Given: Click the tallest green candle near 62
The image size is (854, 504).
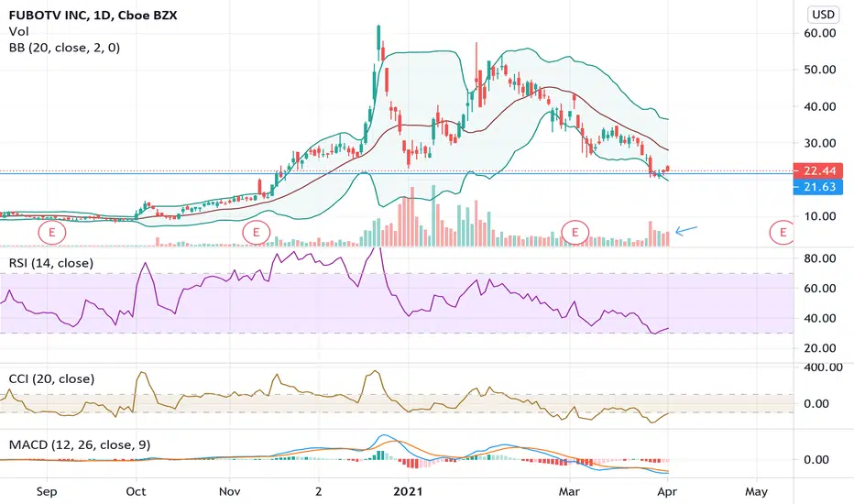Looking at the screenshot, I should pyautogui.click(x=378, y=42).
